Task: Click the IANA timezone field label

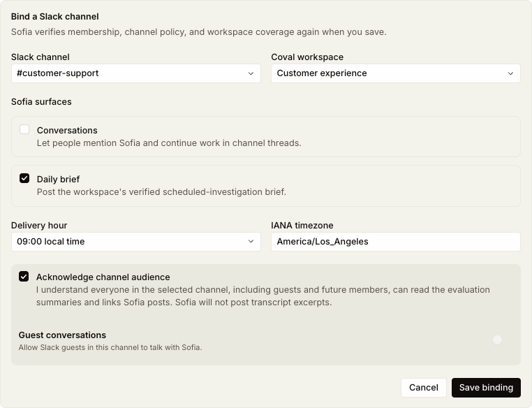Action: pyautogui.click(x=302, y=226)
